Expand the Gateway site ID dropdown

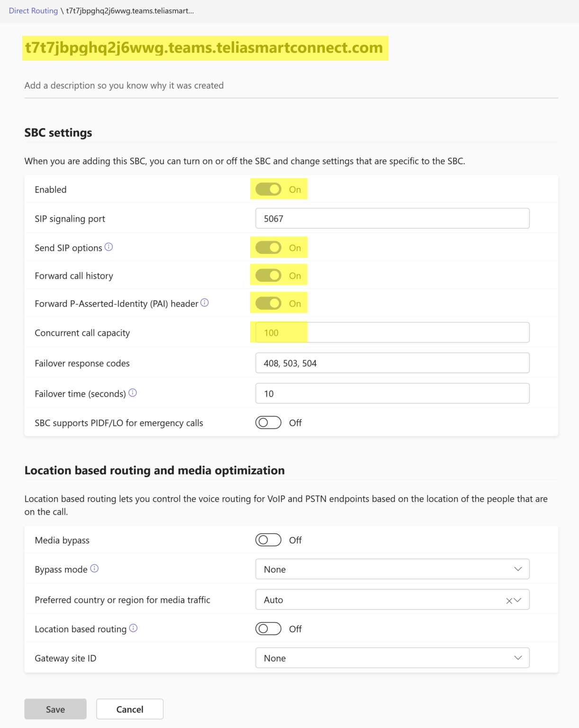pos(392,658)
